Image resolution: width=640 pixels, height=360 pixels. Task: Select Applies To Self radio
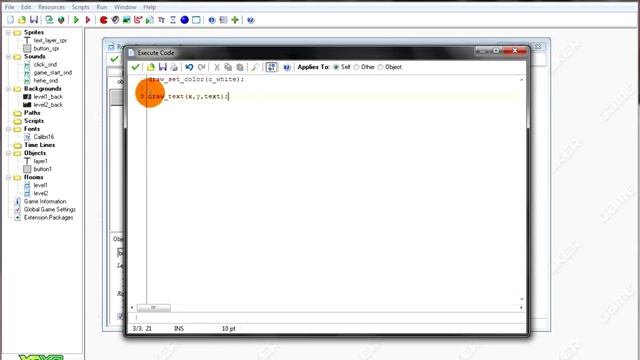(336, 67)
